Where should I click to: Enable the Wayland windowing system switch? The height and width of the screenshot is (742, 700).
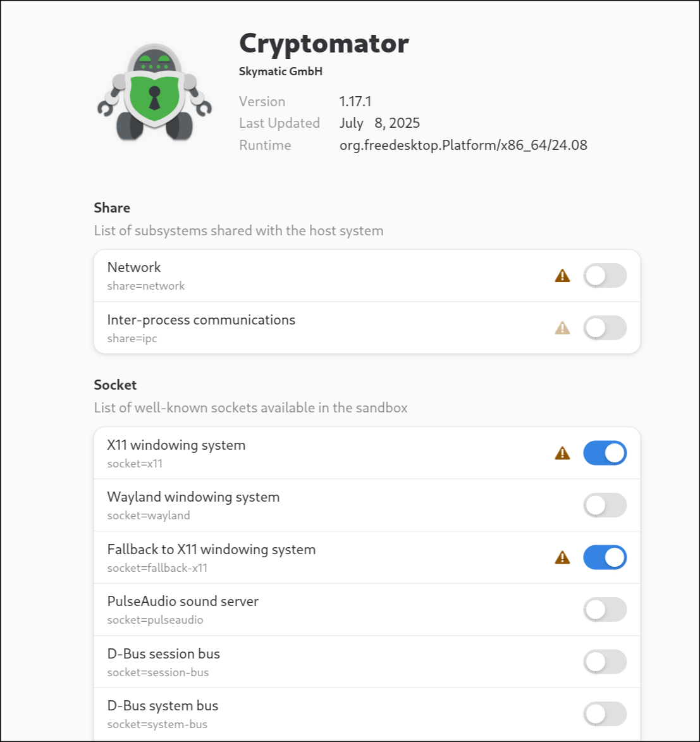tap(605, 505)
